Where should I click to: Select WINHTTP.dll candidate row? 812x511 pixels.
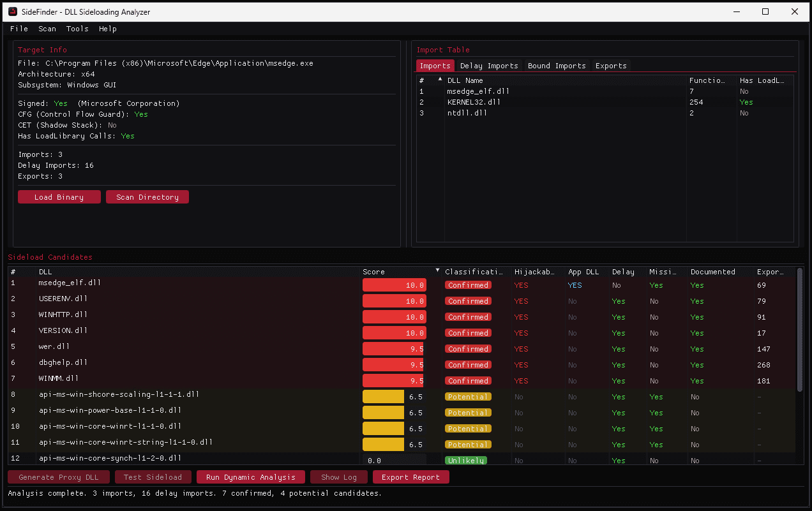point(402,317)
